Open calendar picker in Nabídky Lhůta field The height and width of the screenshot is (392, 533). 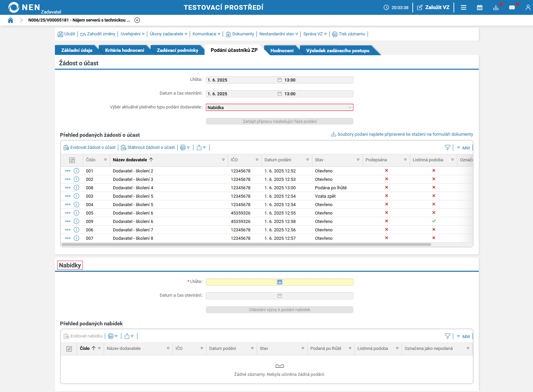[280, 282]
